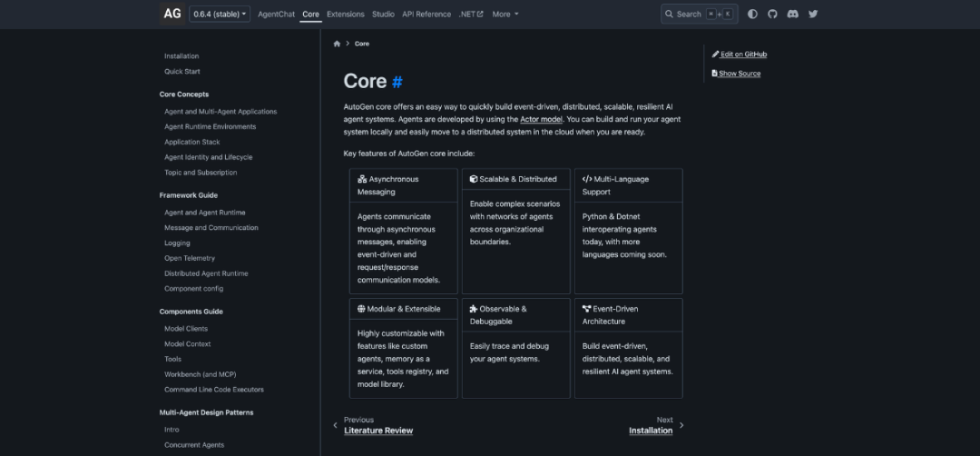Image resolution: width=980 pixels, height=456 pixels.
Task: Go to next page Installation
Action: [x=651, y=431]
